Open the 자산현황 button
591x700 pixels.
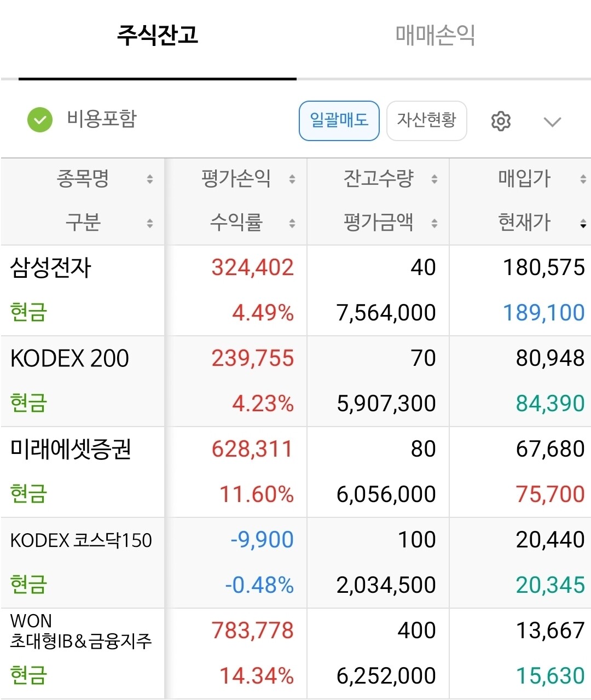tap(427, 120)
